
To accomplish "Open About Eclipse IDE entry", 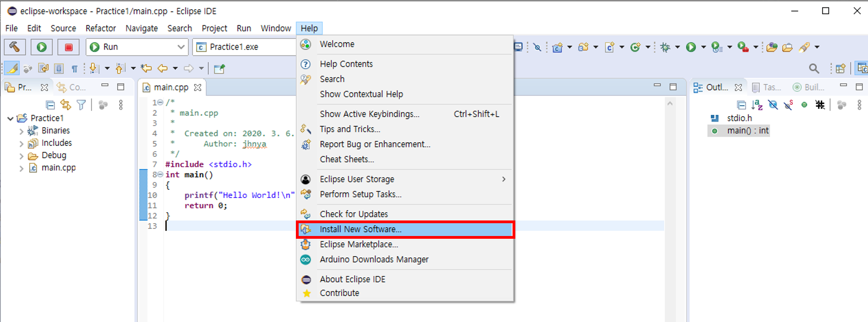I will point(405,279).
